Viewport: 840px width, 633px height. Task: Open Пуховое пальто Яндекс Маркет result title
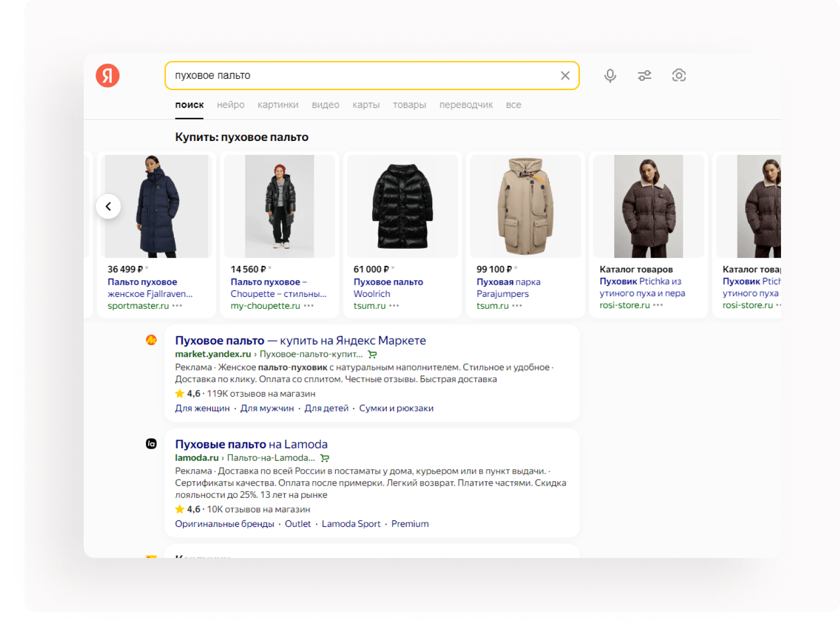tap(300, 340)
